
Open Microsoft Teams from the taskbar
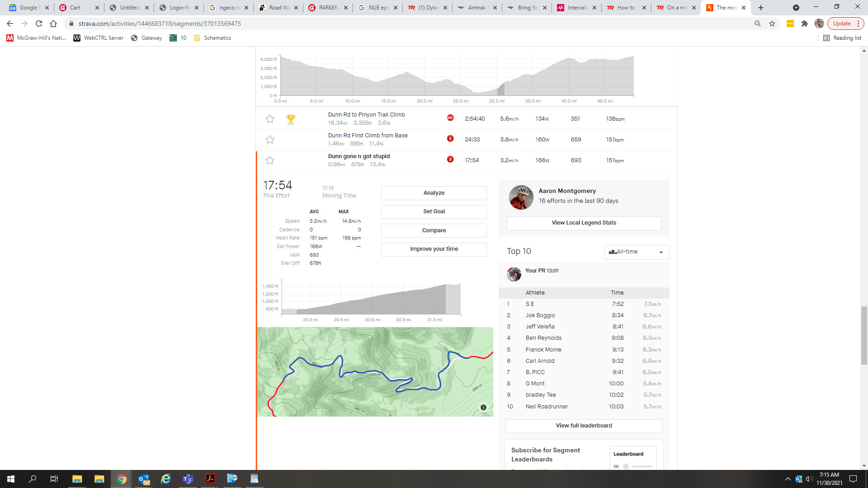click(x=188, y=479)
